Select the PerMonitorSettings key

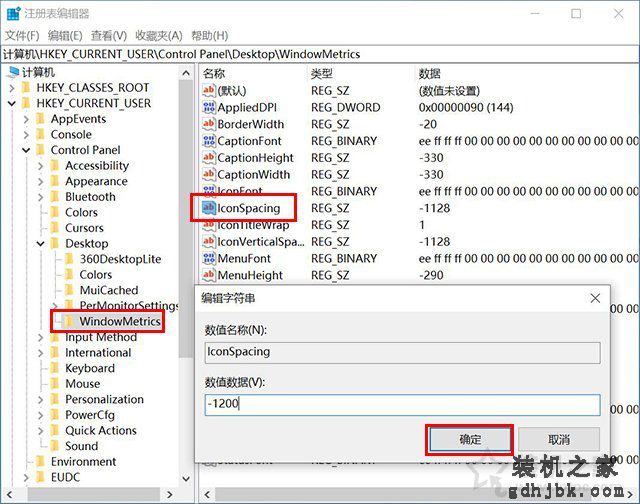pyautogui.click(x=129, y=306)
